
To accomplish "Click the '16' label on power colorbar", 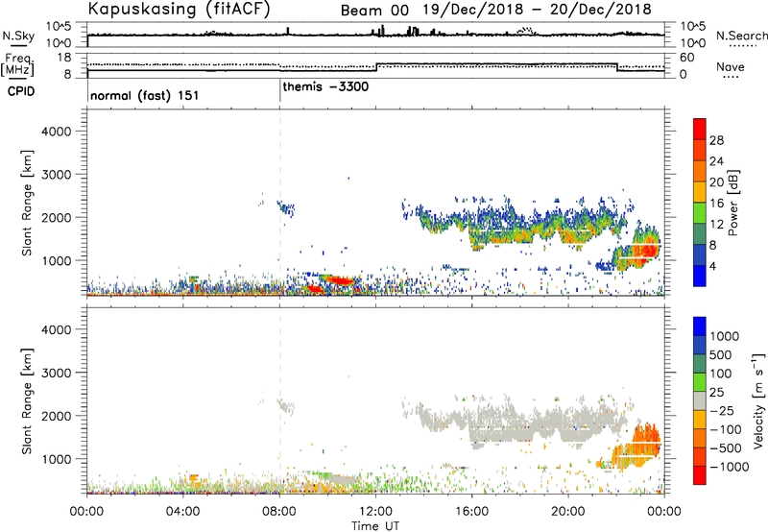I will coord(716,204).
